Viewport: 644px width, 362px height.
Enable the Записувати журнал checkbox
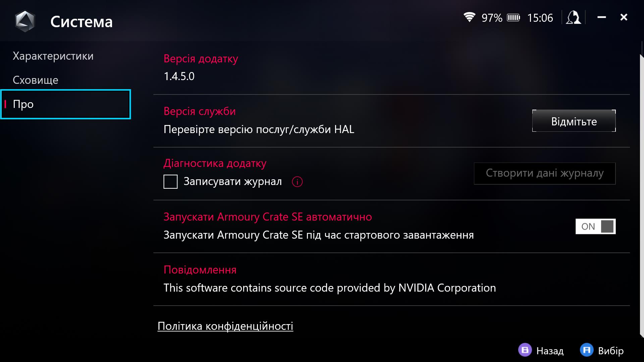tap(170, 182)
